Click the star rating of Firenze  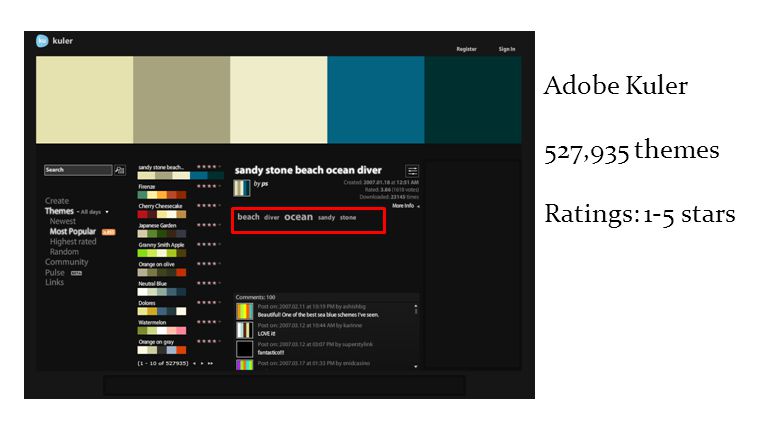(209, 186)
